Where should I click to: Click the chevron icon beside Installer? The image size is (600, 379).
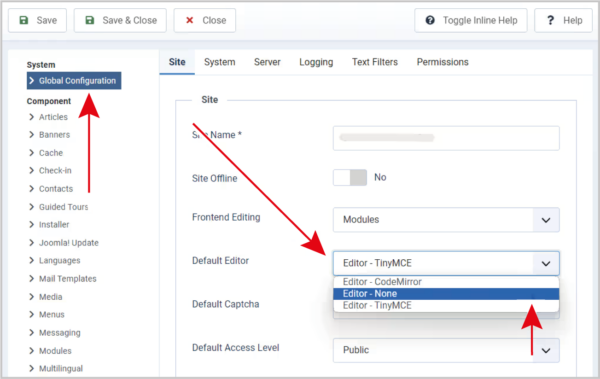pyautogui.click(x=31, y=225)
